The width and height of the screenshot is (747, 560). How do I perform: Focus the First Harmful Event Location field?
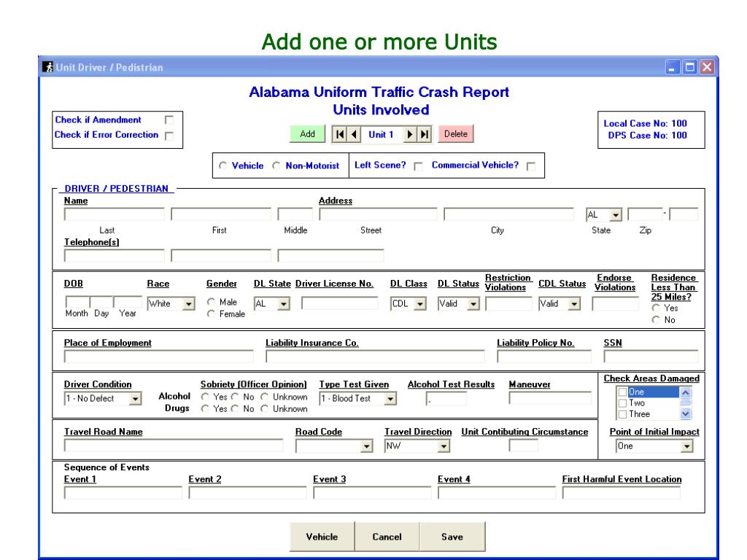[622, 493]
